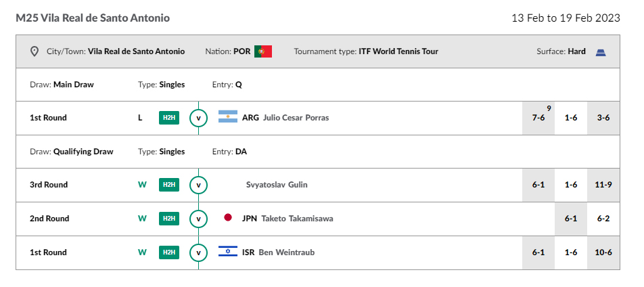The width and height of the screenshot is (644, 287).
Task: Open Ben Weintraub player profile
Action: click(x=287, y=252)
